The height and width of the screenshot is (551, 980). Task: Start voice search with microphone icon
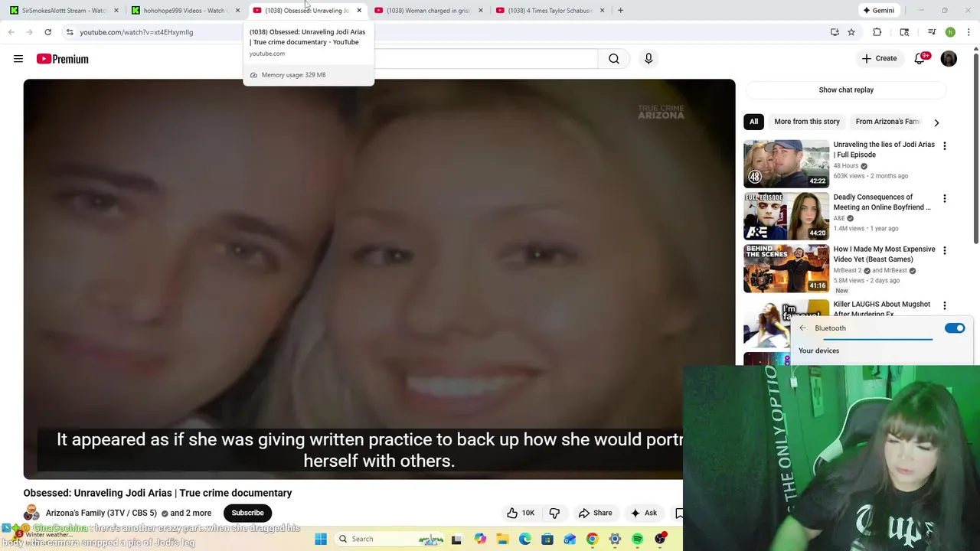648,59
